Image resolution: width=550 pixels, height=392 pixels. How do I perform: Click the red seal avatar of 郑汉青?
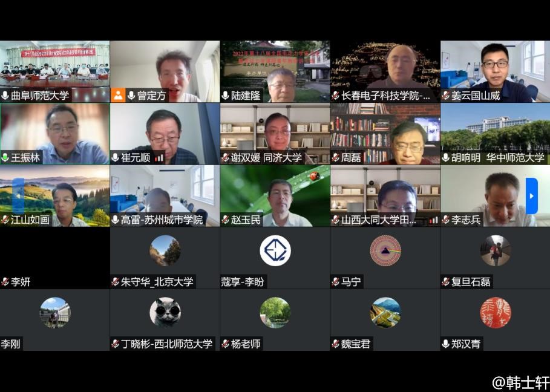pos(496,313)
